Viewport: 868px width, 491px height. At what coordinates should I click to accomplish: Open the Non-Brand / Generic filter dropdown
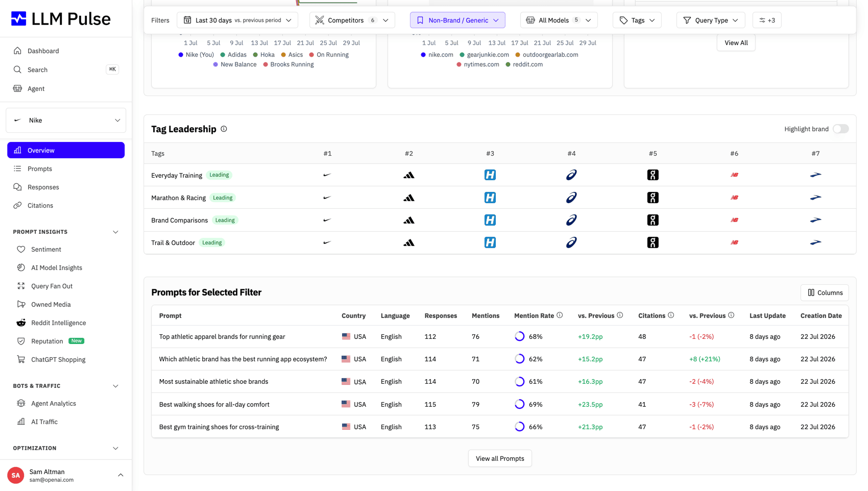click(x=457, y=20)
